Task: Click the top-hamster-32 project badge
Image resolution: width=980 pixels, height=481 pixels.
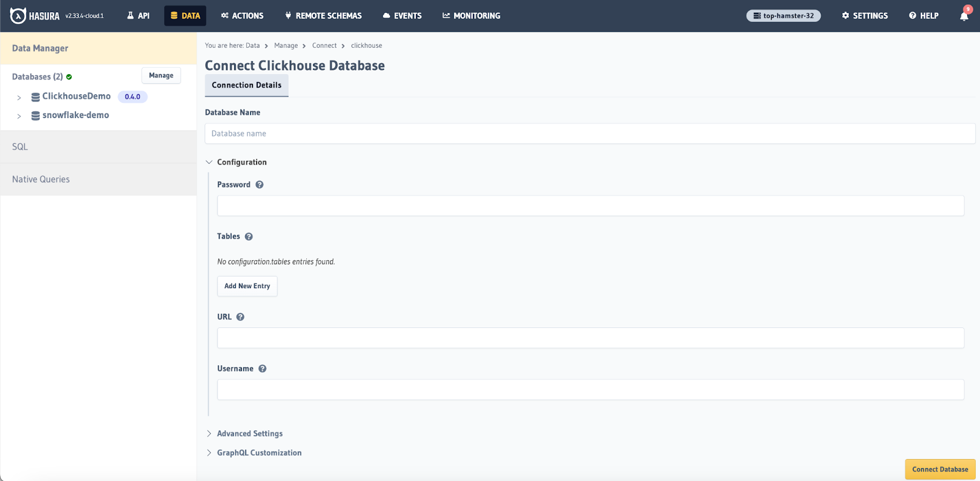Action: [x=783, y=16]
